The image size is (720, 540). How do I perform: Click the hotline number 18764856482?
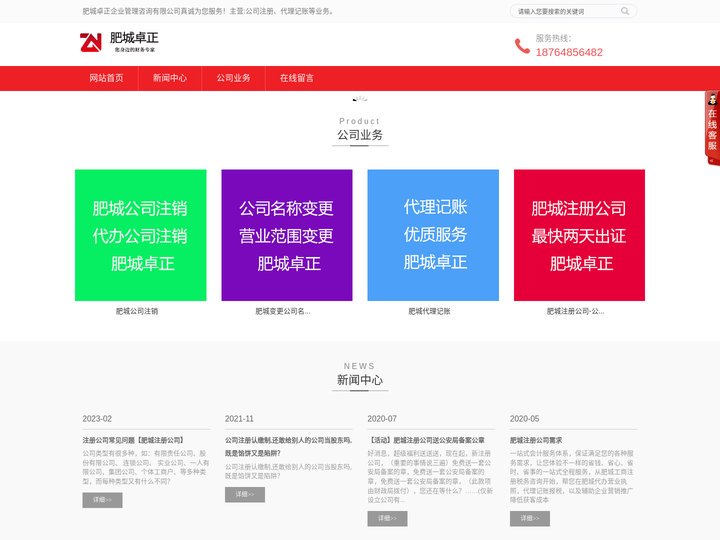(569, 52)
